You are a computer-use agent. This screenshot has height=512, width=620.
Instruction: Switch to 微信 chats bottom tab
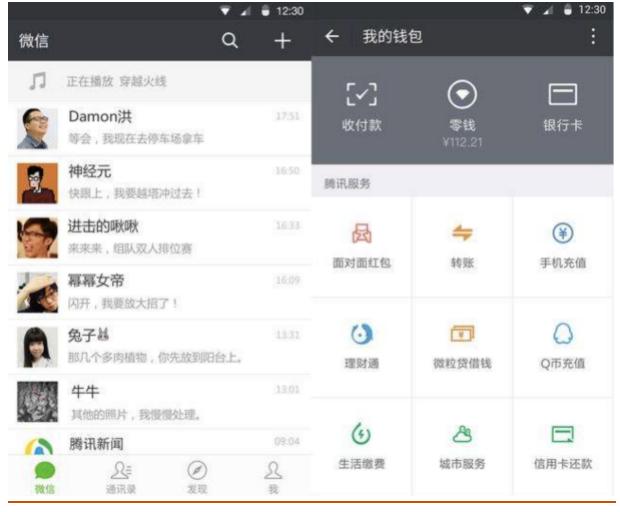[x=45, y=478]
